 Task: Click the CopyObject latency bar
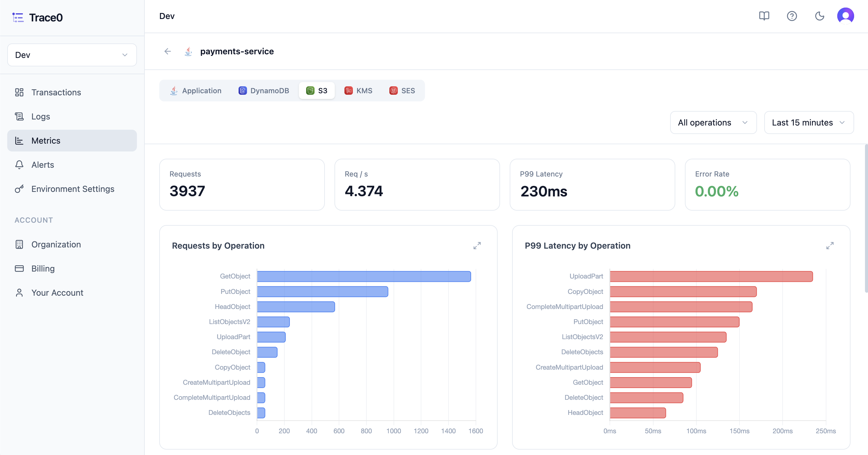tap(683, 292)
